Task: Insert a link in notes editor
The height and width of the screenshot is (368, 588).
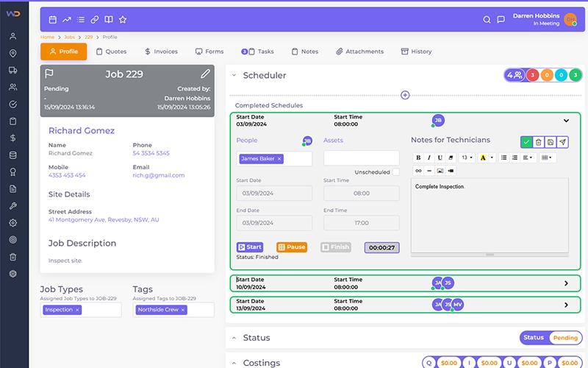Action: click(418, 171)
